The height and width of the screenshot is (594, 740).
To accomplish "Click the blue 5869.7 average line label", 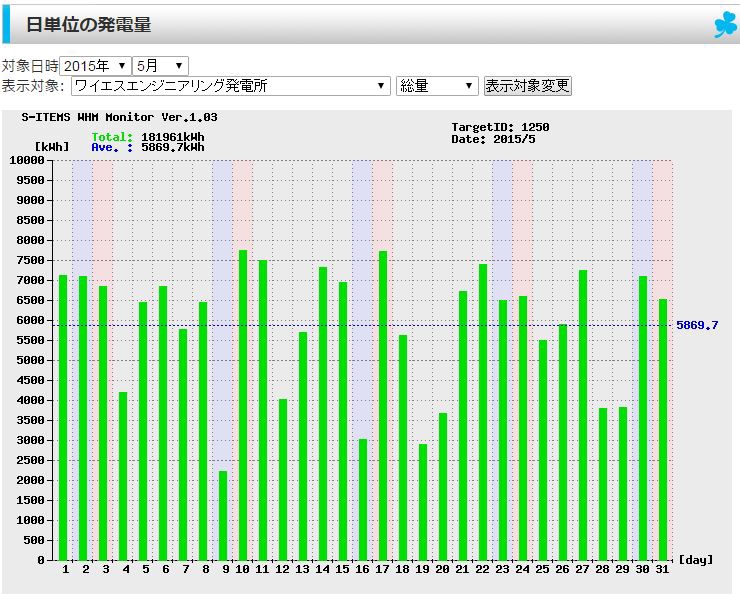I will 697,325.
